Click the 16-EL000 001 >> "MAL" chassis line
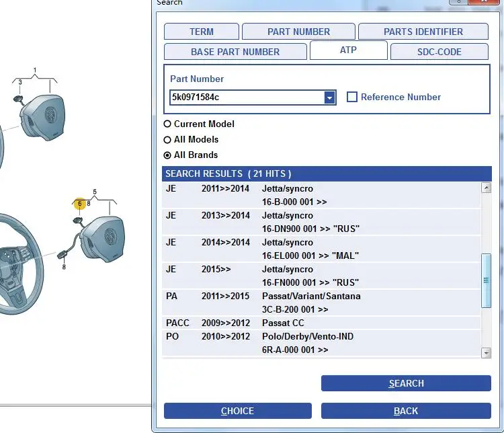This screenshot has height=433, width=504. click(x=310, y=255)
